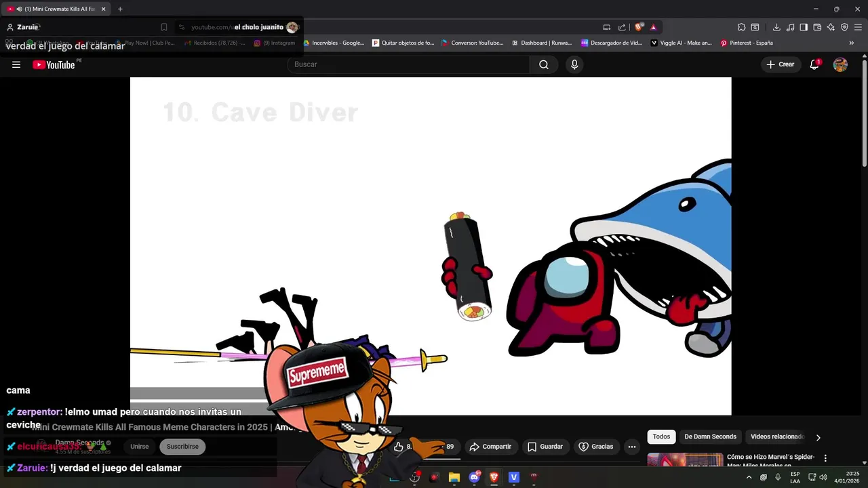Click the magnifier search button
This screenshot has height=488, width=868.
pyautogui.click(x=544, y=64)
